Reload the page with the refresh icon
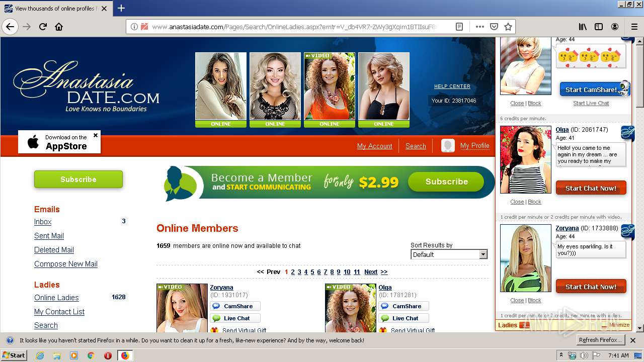Screen dimensions: 644x362 [x=43, y=27]
